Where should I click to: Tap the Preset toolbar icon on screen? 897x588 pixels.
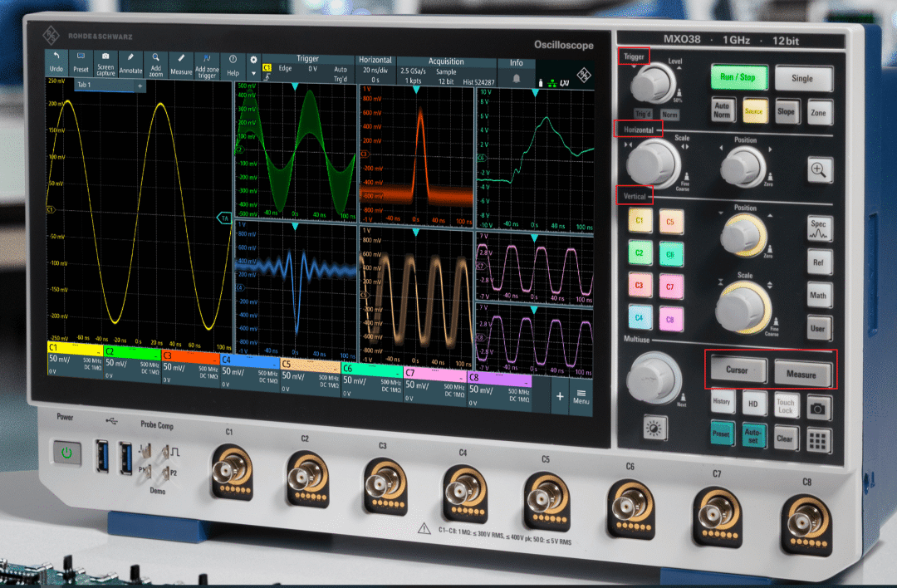(x=81, y=62)
